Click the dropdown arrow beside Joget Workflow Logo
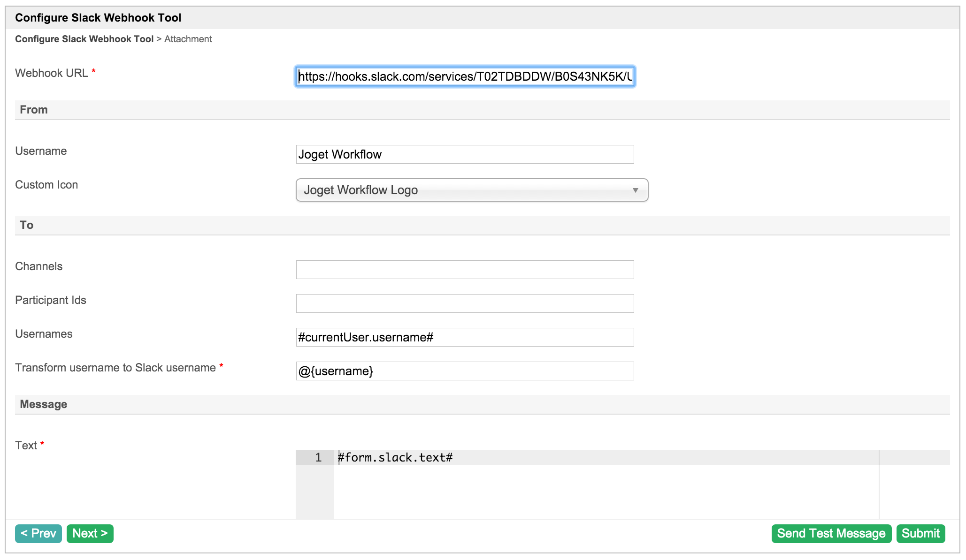This screenshot has height=560, width=966. (x=635, y=190)
